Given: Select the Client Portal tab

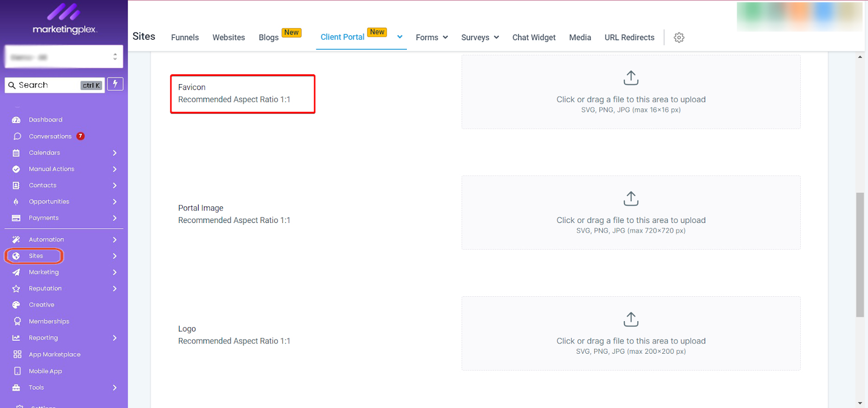Looking at the screenshot, I should click(x=342, y=37).
